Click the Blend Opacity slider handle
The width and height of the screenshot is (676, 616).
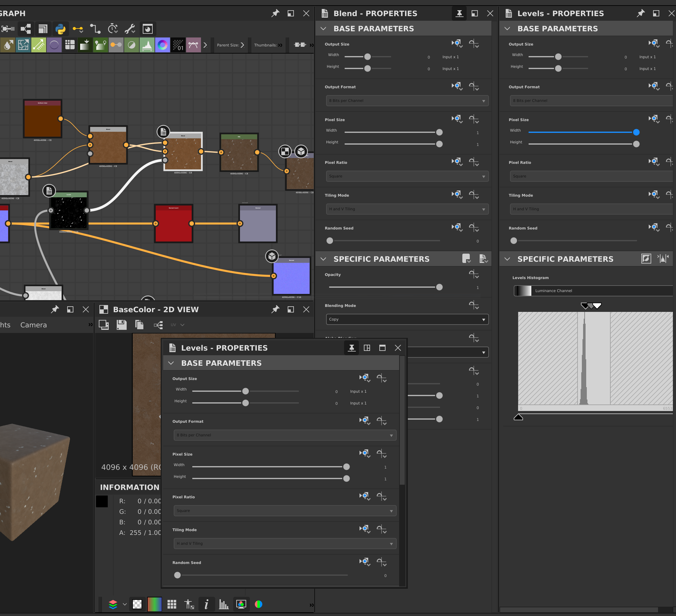tap(439, 287)
